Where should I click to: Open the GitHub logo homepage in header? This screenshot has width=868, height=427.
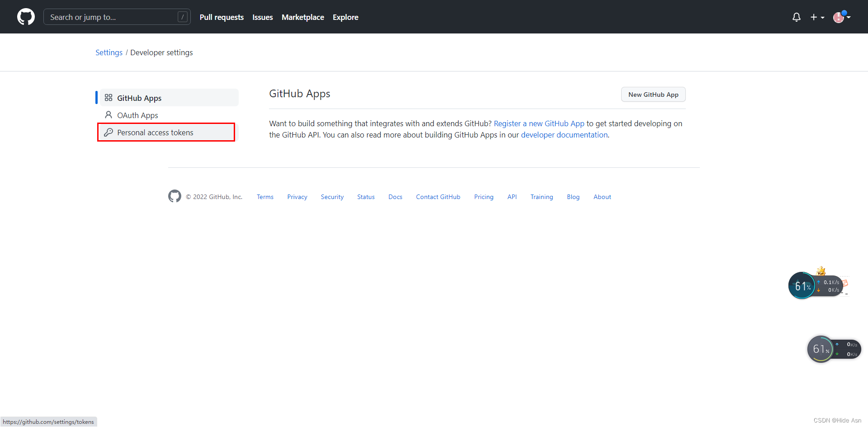point(26,17)
